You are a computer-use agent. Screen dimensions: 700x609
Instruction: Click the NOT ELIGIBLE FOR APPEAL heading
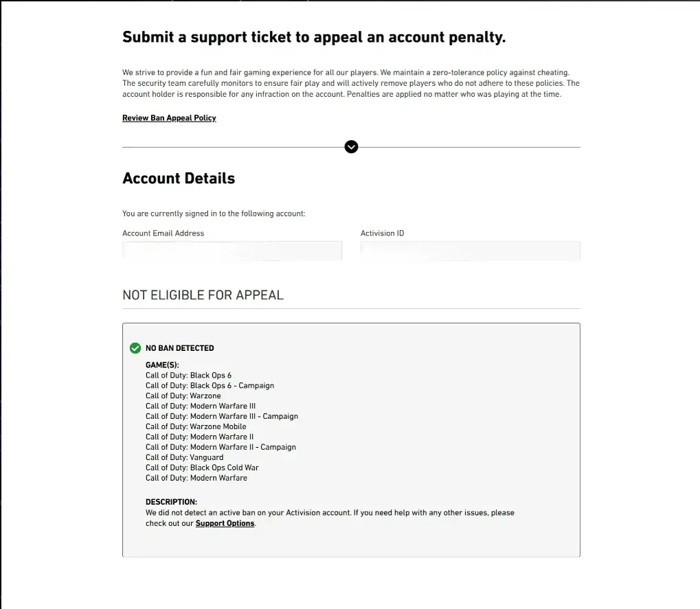pyautogui.click(x=203, y=295)
